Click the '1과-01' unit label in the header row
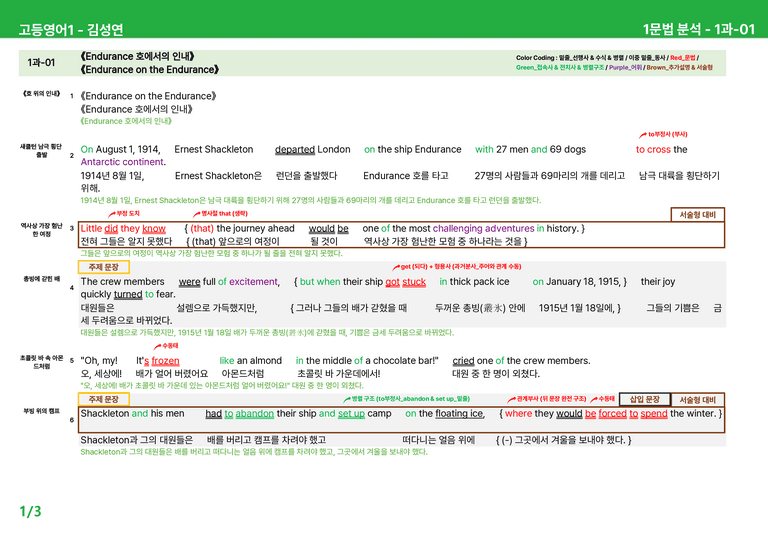Image resolution: width=768 pixels, height=543 pixels. tap(41, 63)
